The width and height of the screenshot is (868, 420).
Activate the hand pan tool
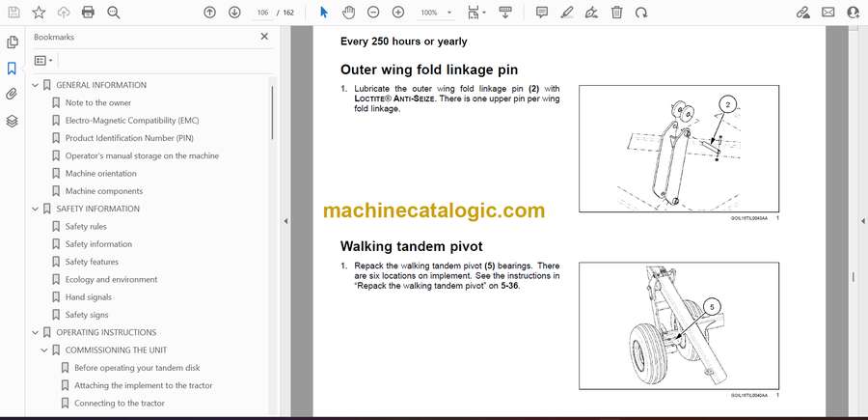click(348, 13)
